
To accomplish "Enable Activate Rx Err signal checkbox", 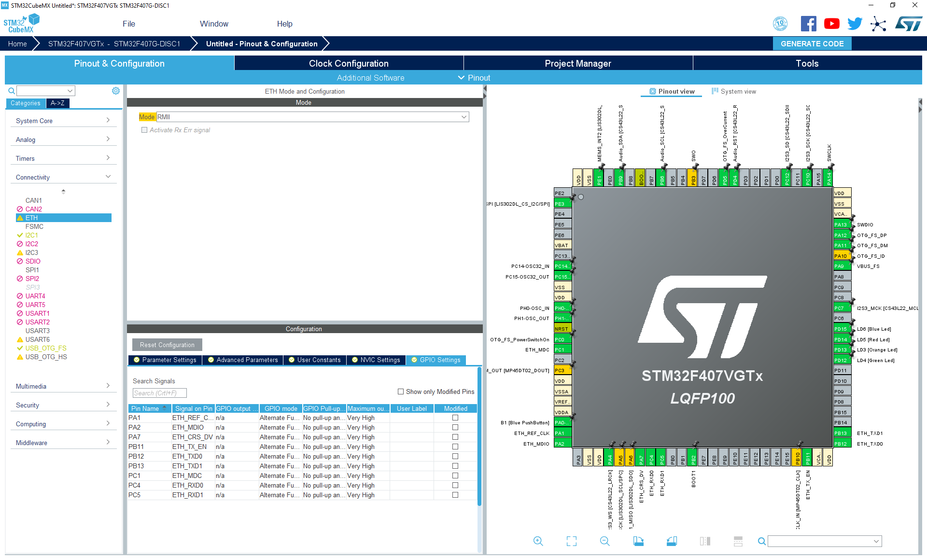I will (x=144, y=130).
